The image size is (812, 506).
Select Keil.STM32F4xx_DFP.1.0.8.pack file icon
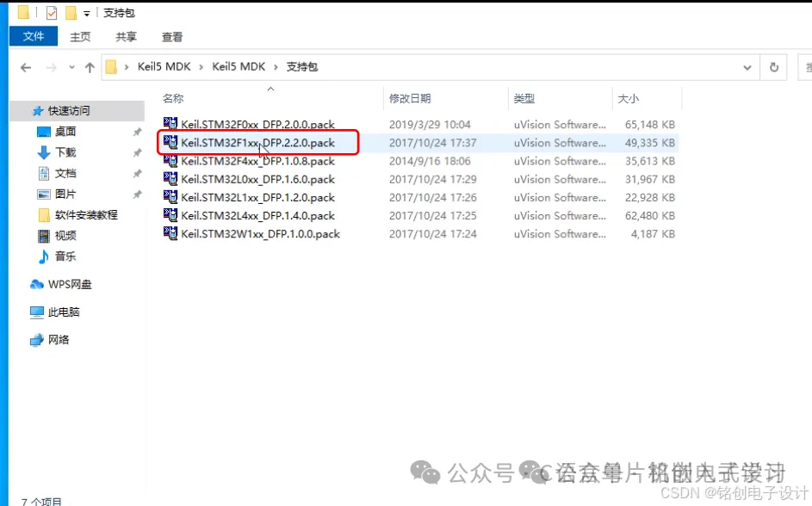coord(170,160)
